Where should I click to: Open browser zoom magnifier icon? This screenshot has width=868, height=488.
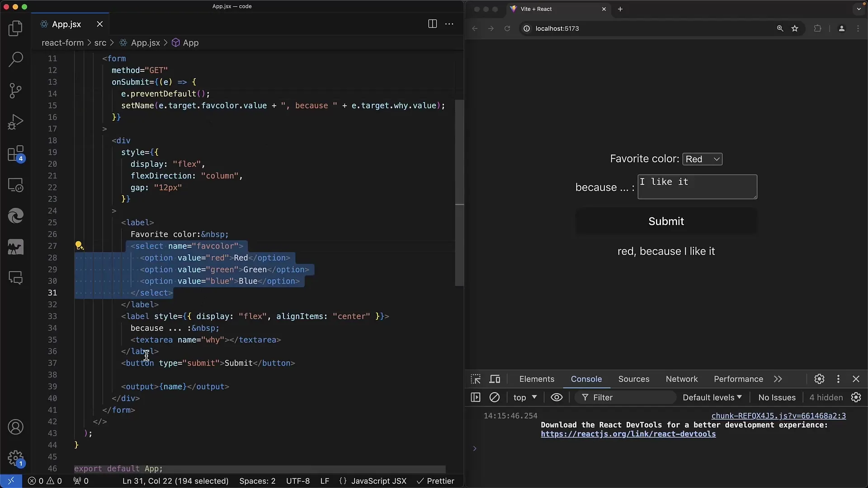(x=780, y=28)
